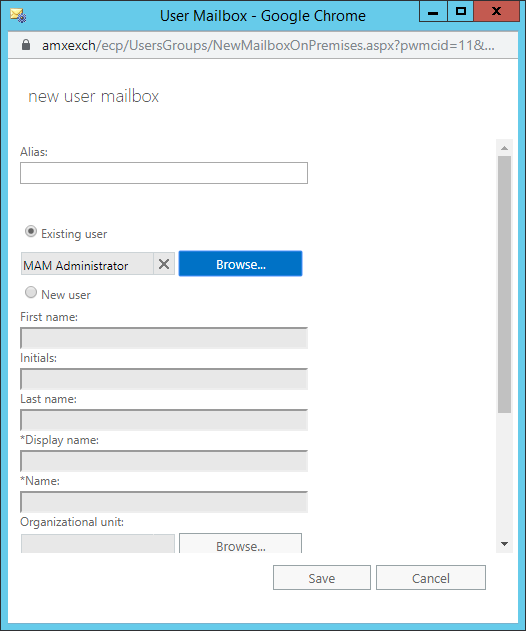Click the blue Browse button for existing user
Image resolution: width=526 pixels, height=631 pixels.
click(x=240, y=264)
